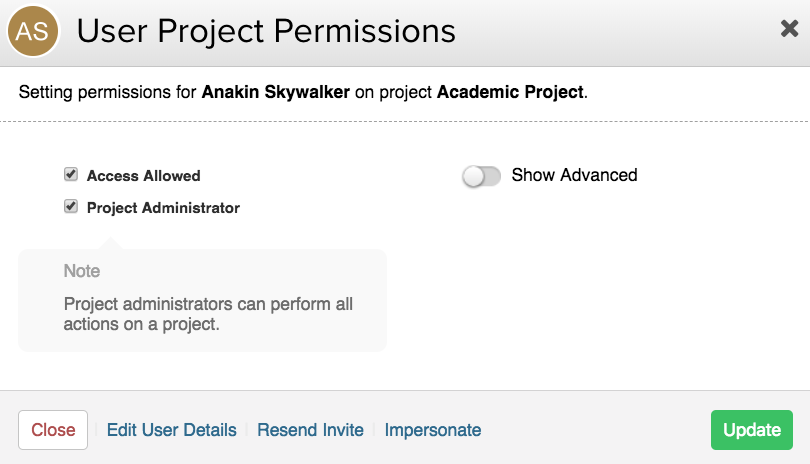Screen dimensions: 810x464
Task: Select the Impersonate link
Action: tap(433, 430)
